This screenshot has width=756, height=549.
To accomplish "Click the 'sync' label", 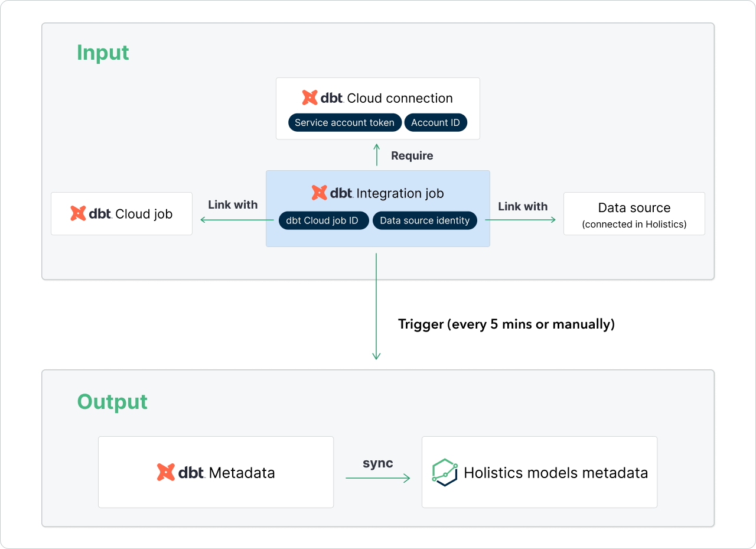I will tap(378, 463).
